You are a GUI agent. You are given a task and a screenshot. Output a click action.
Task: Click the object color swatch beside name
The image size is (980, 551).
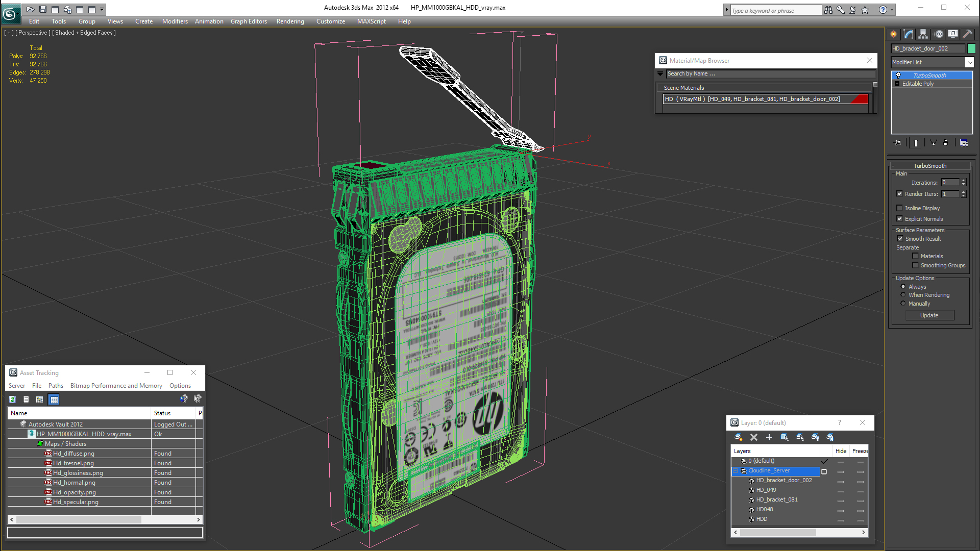click(x=971, y=48)
